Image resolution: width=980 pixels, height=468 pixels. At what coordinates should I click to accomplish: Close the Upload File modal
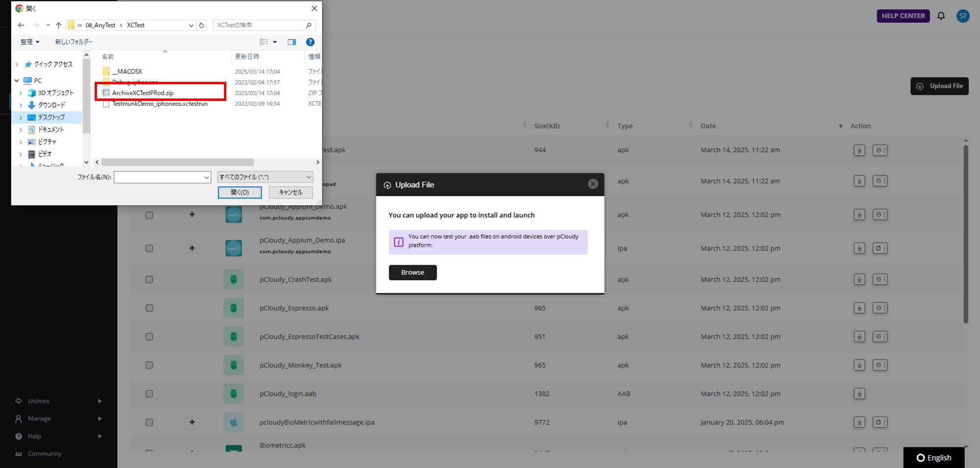coord(593,184)
